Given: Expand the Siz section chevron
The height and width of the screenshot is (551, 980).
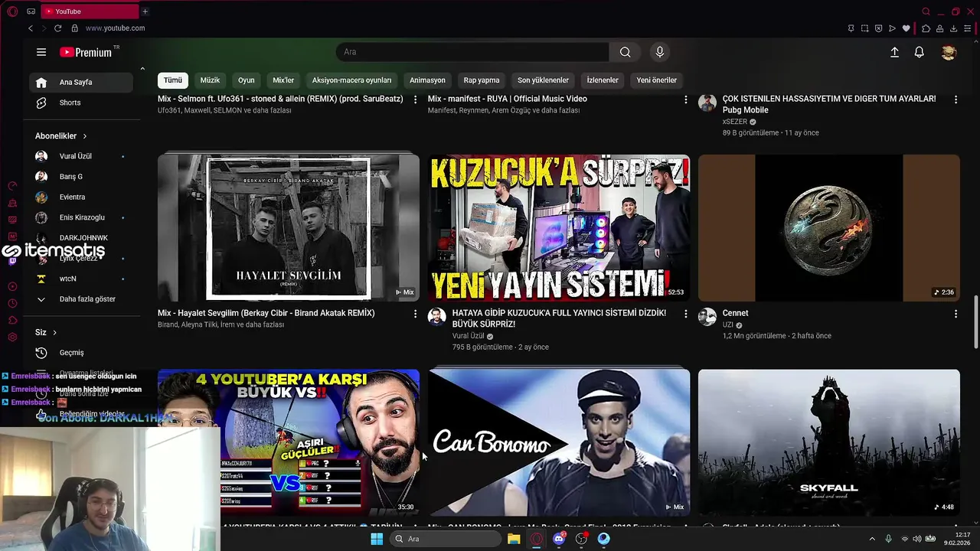Looking at the screenshot, I should click(54, 333).
